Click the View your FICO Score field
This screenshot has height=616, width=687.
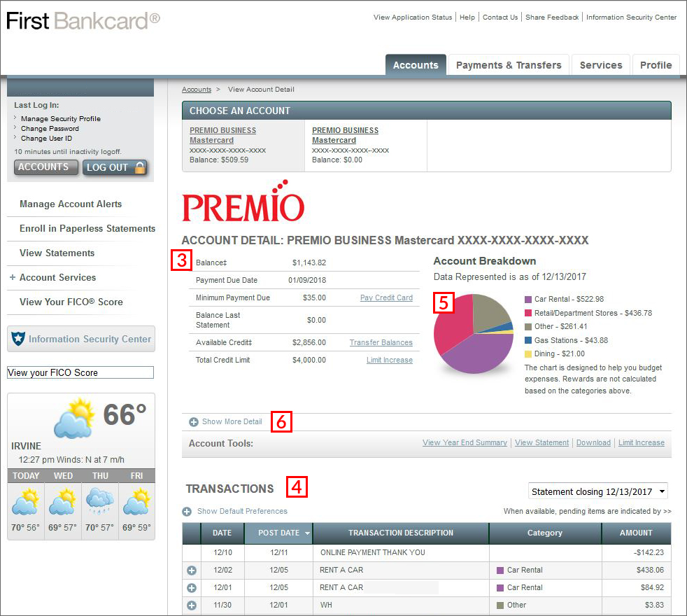point(80,372)
